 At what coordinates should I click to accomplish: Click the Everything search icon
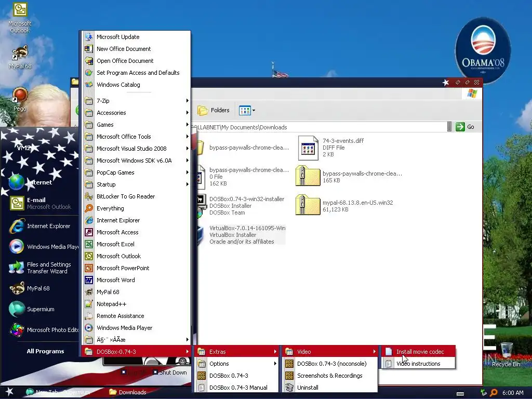(x=89, y=208)
